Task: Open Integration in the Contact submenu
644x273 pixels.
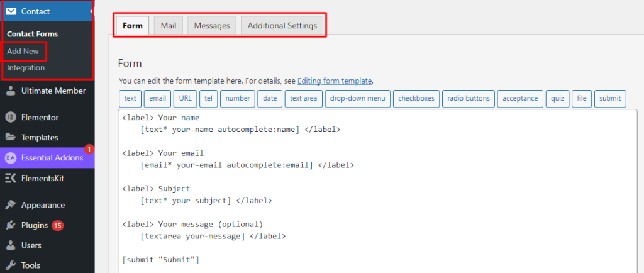Action: click(x=26, y=67)
